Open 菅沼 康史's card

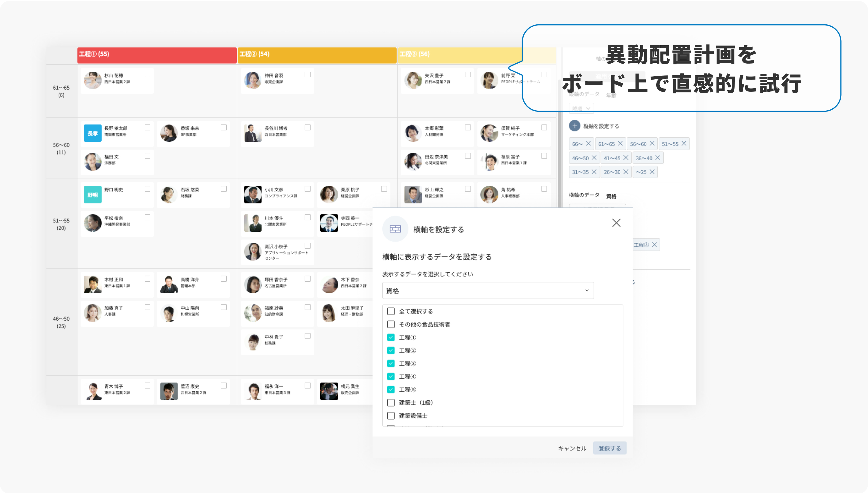(193, 392)
